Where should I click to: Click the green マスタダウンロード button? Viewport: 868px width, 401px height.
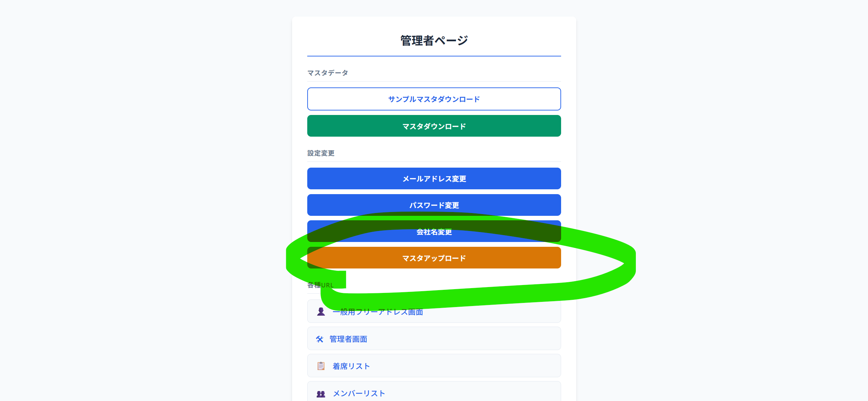point(434,126)
